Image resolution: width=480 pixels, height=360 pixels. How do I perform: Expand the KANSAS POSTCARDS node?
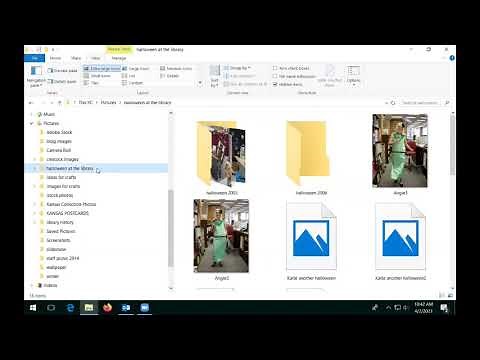click(35, 213)
